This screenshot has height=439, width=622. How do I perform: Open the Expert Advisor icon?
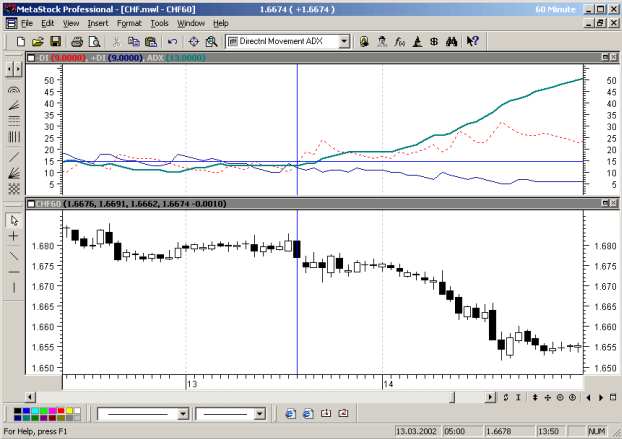coord(382,41)
